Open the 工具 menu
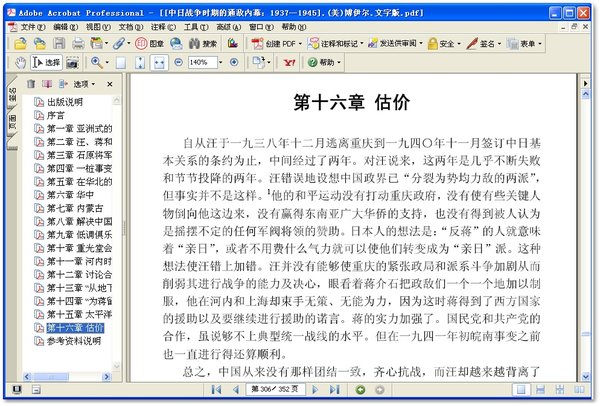 pyautogui.click(x=196, y=27)
